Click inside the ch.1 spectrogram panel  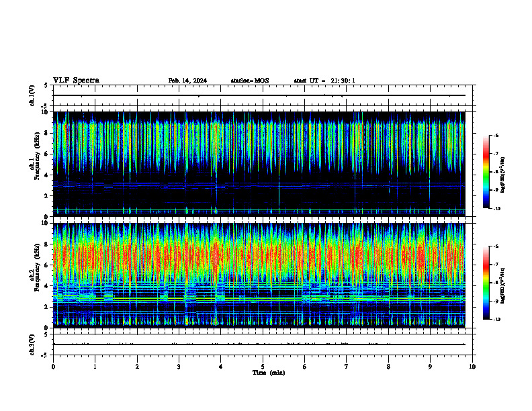point(259,164)
